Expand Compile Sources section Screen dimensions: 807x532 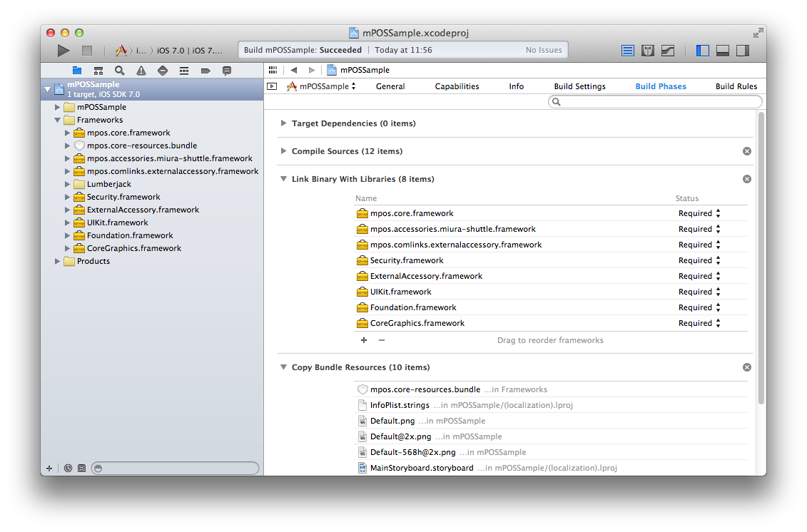(x=283, y=151)
